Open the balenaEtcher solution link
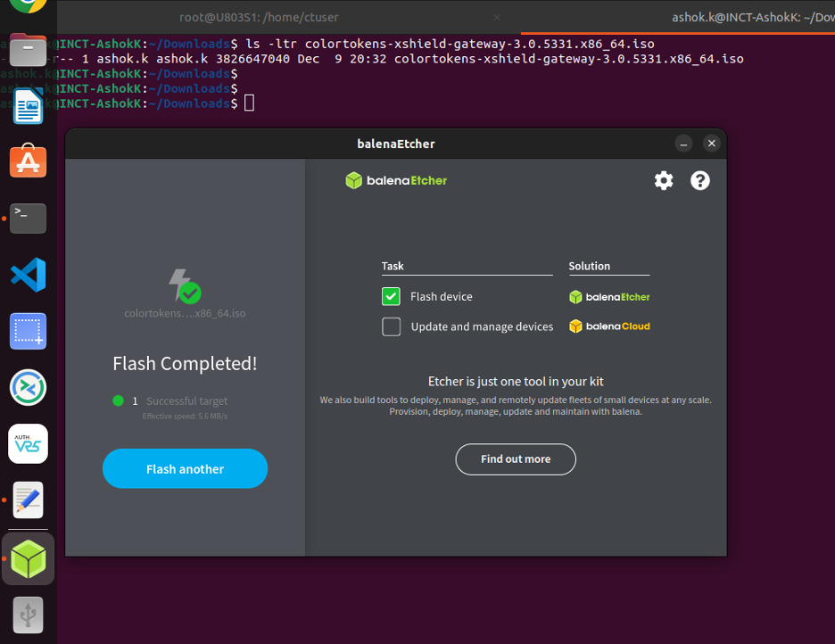Viewport: 835px width, 644px height. pyautogui.click(x=609, y=297)
